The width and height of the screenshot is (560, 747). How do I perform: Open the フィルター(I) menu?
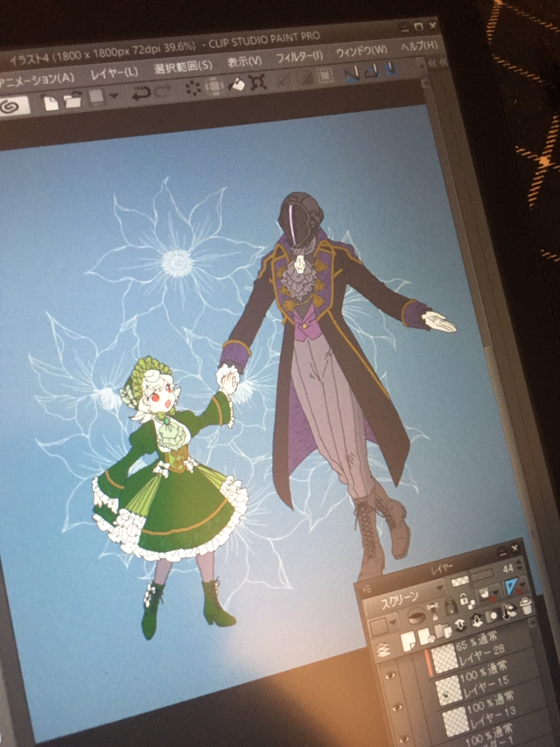pyautogui.click(x=300, y=57)
